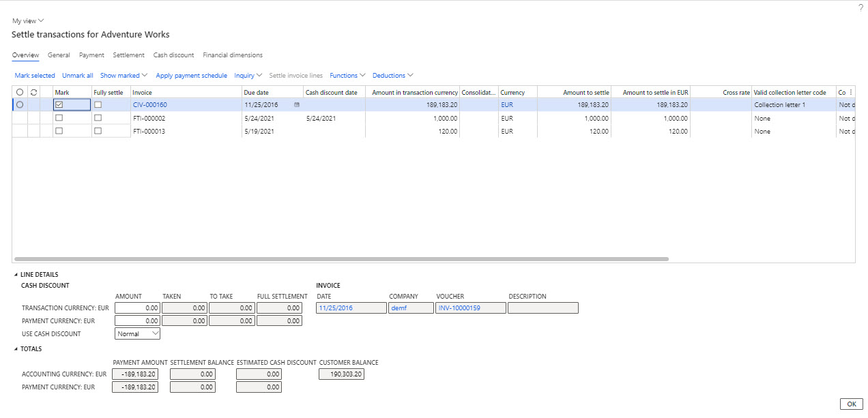Open the Use cash discount dropdown

tap(138, 334)
